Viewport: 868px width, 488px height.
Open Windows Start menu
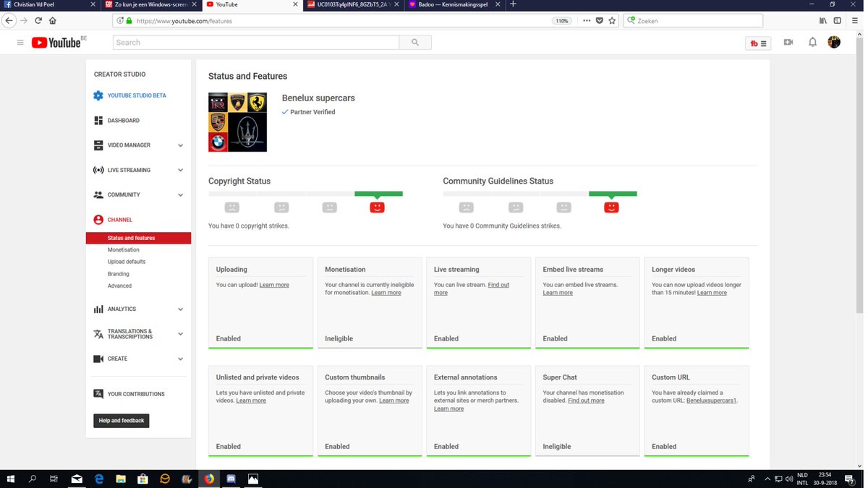point(11,479)
